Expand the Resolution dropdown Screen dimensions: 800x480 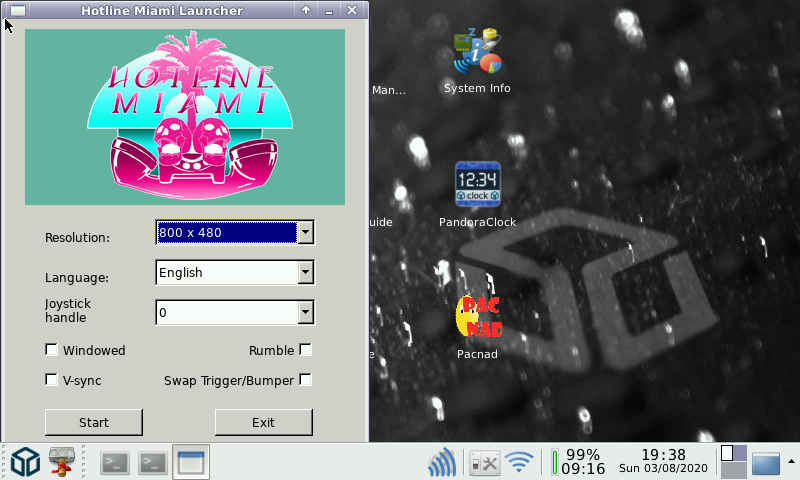point(306,233)
